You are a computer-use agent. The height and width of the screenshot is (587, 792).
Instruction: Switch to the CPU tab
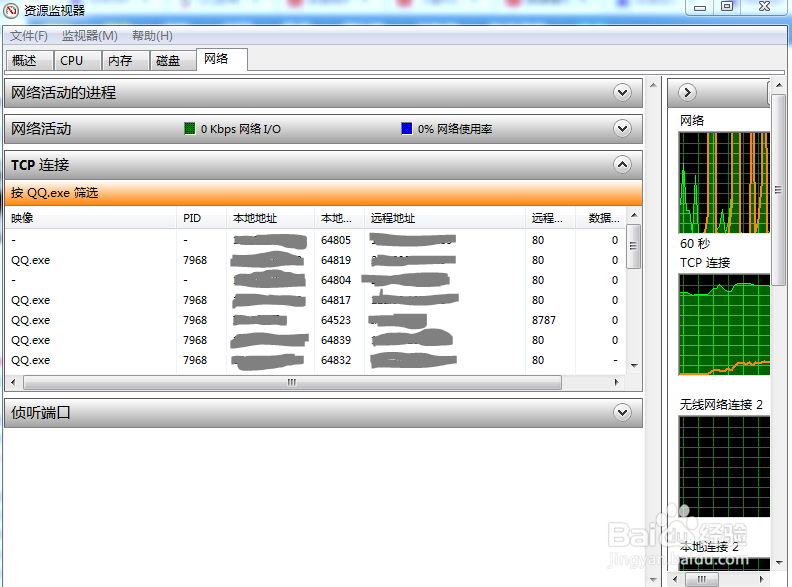point(78,61)
